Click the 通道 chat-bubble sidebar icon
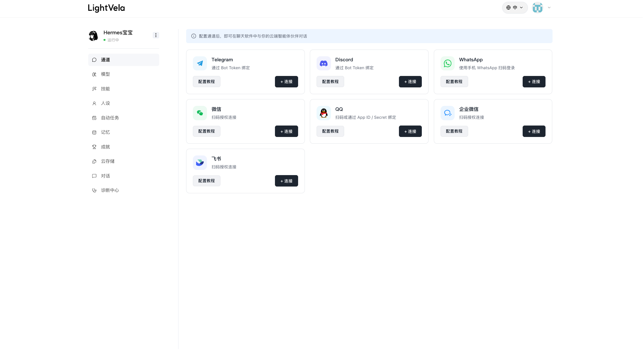 tap(94, 60)
